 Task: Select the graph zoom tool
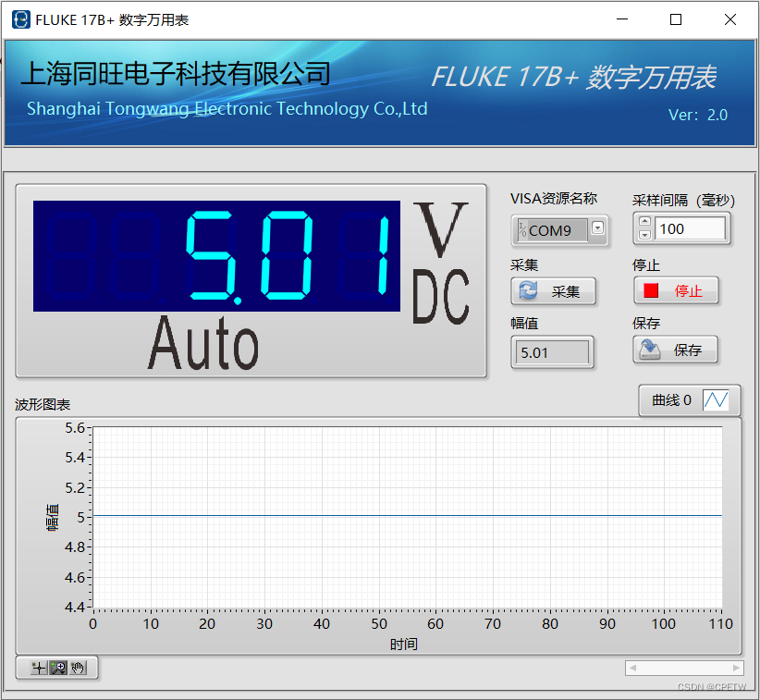(58, 668)
